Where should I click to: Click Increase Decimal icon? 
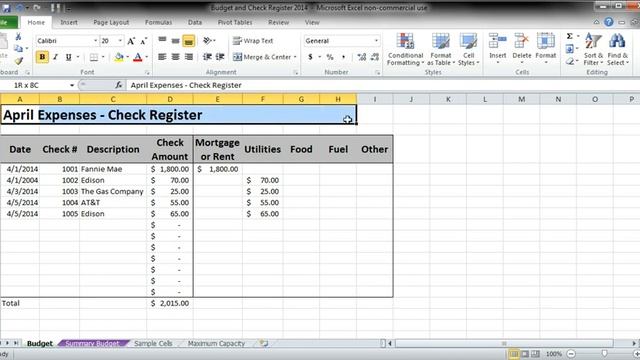[x=362, y=57]
